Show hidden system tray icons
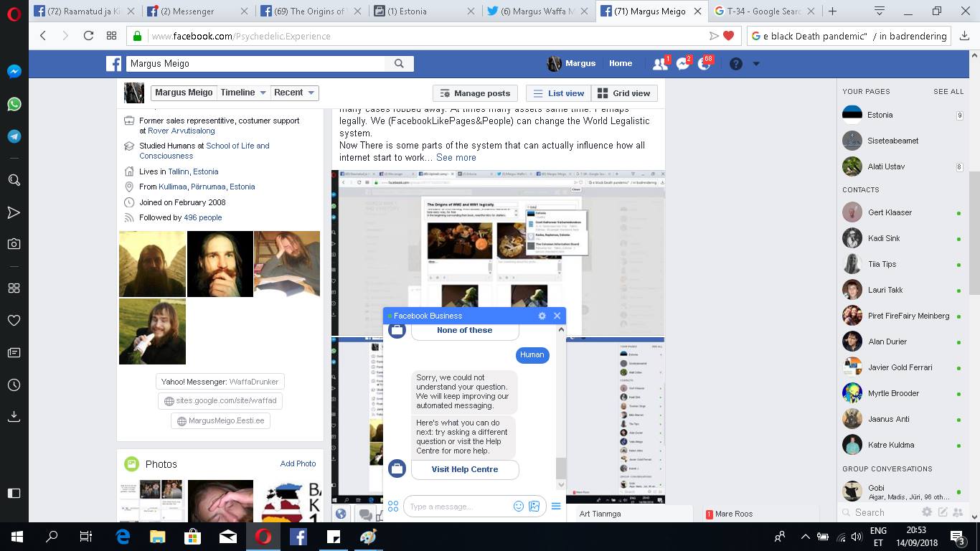 pos(805,537)
